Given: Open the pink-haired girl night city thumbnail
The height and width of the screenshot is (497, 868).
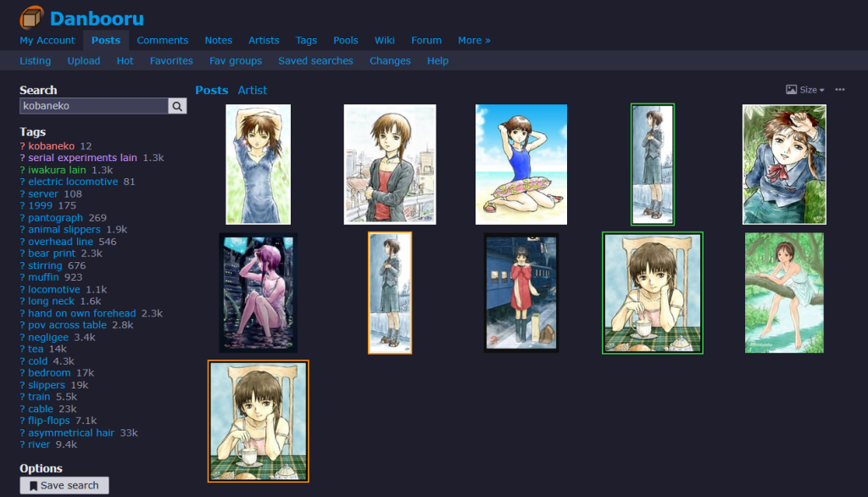Looking at the screenshot, I should pos(258,293).
